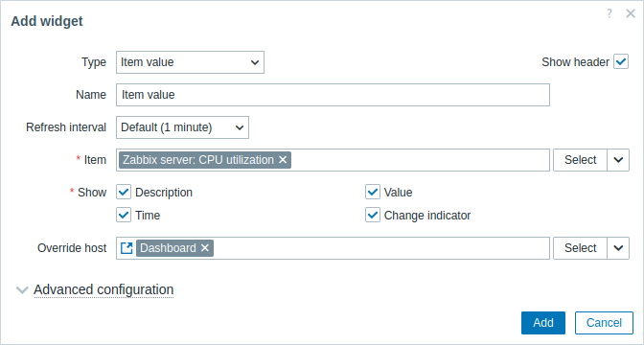
Task: Remove Zabbix server: CPU utilization item tag
Action: [x=283, y=160]
